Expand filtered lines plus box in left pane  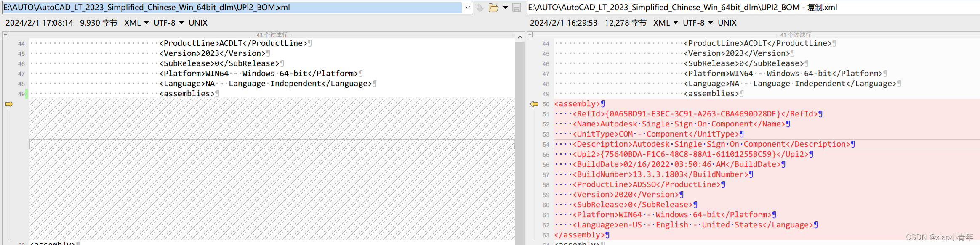(x=5, y=35)
